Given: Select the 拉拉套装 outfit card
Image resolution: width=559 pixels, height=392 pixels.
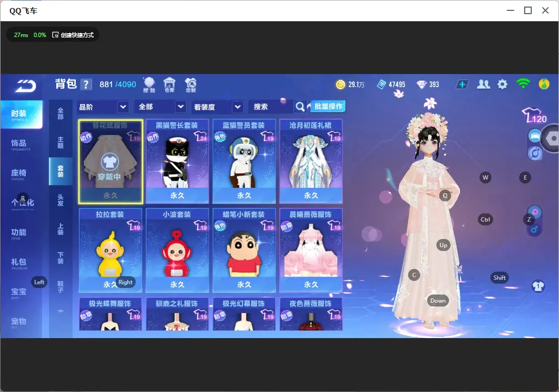Looking at the screenshot, I should pyautogui.click(x=111, y=251).
